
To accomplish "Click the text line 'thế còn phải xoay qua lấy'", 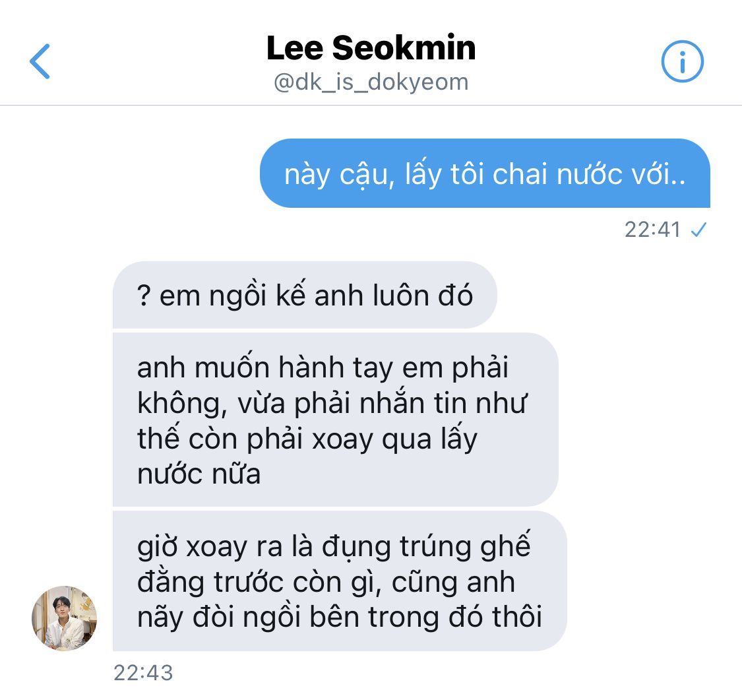I will click(307, 439).
